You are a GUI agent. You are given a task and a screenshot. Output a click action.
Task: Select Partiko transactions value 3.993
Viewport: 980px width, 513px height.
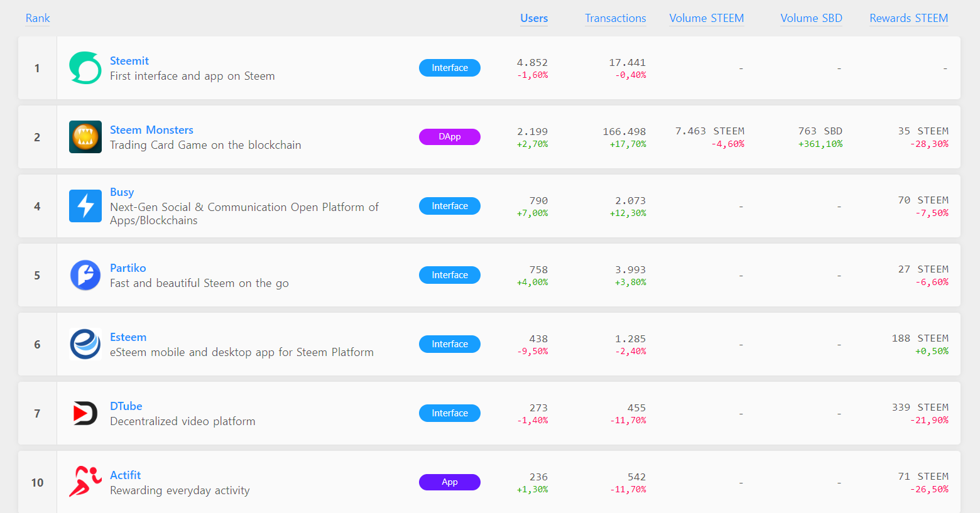click(x=631, y=270)
